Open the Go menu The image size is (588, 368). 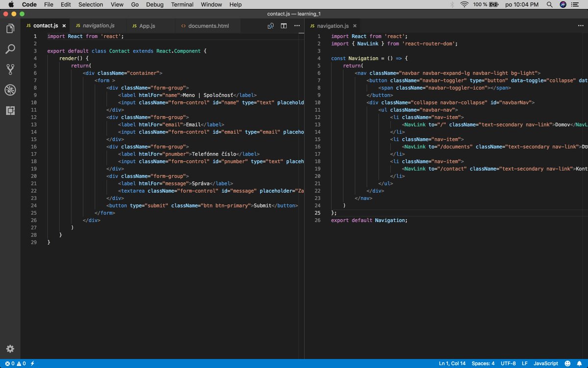click(135, 4)
